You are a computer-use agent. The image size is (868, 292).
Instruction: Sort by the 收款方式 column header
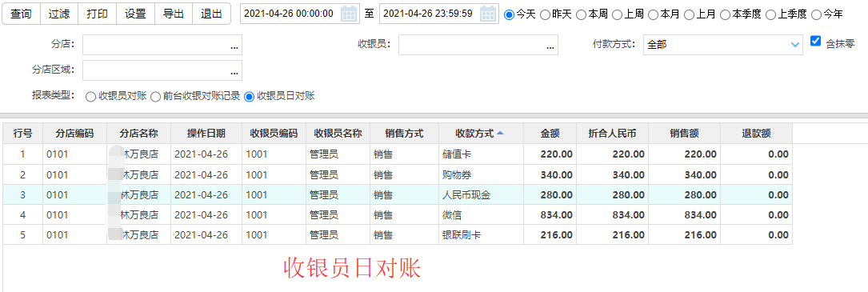pos(481,134)
